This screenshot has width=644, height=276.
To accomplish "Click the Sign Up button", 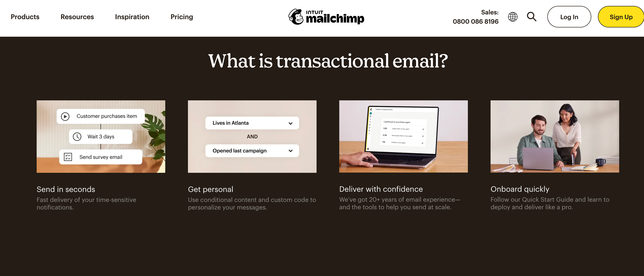I will tap(621, 17).
